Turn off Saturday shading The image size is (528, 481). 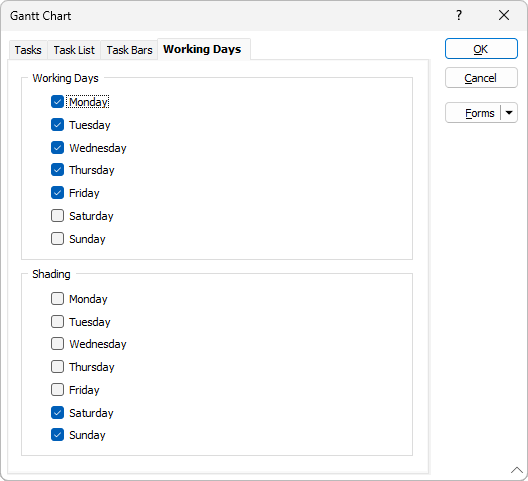[x=58, y=413]
